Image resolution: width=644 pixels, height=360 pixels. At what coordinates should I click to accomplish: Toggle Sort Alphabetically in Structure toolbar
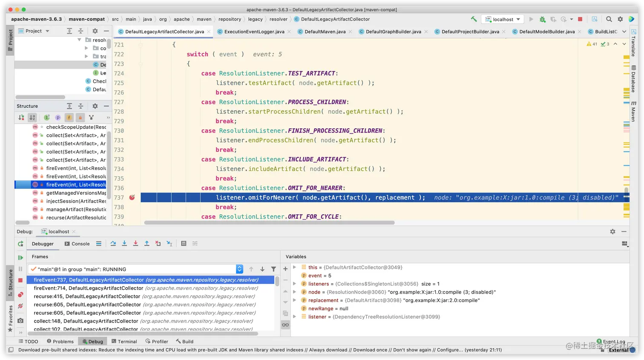(x=32, y=118)
